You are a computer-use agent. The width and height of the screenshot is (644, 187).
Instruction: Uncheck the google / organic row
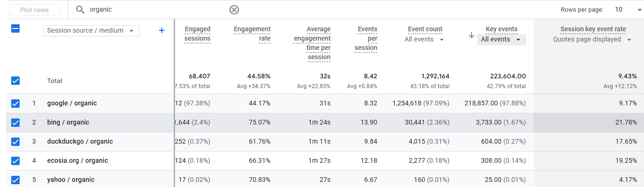point(15,103)
